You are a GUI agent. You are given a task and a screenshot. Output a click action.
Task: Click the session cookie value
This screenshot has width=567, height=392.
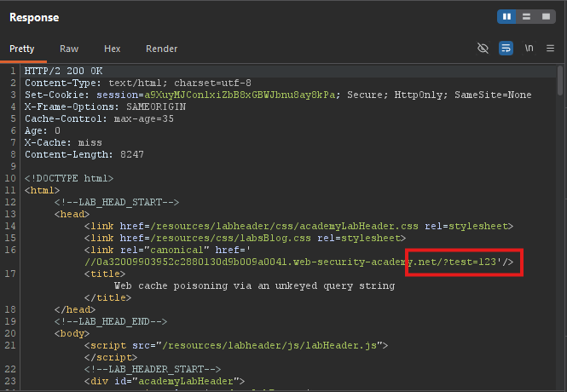240,95
